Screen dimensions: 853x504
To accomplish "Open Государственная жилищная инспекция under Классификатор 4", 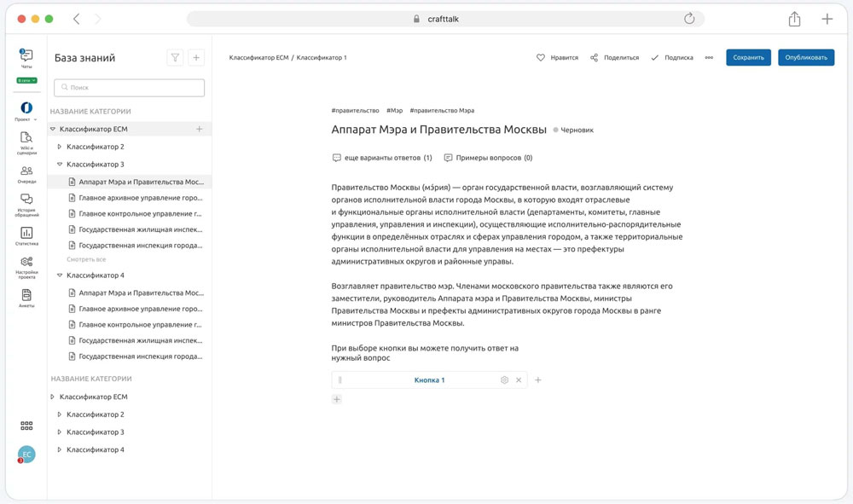I will pos(136,340).
